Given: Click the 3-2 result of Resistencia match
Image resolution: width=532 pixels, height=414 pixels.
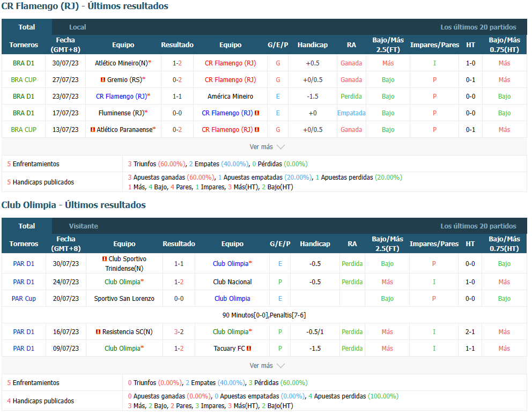Looking at the screenshot, I should tap(179, 332).
